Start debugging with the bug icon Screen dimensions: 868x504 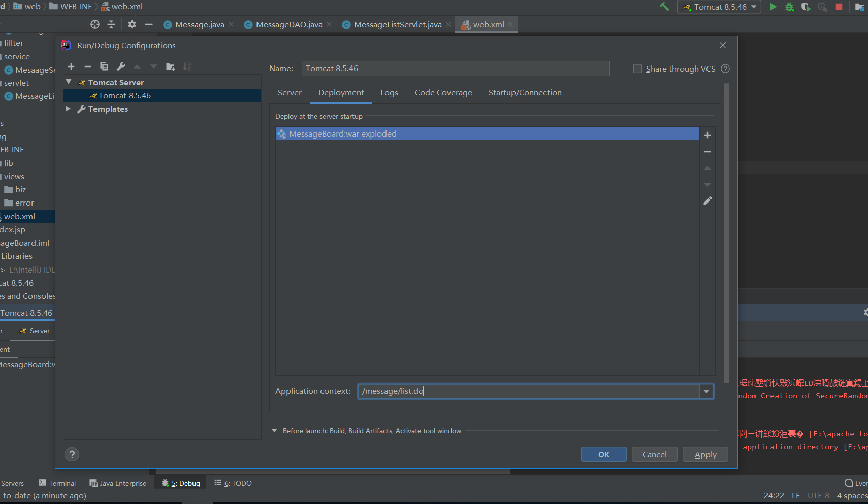click(789, 7)
